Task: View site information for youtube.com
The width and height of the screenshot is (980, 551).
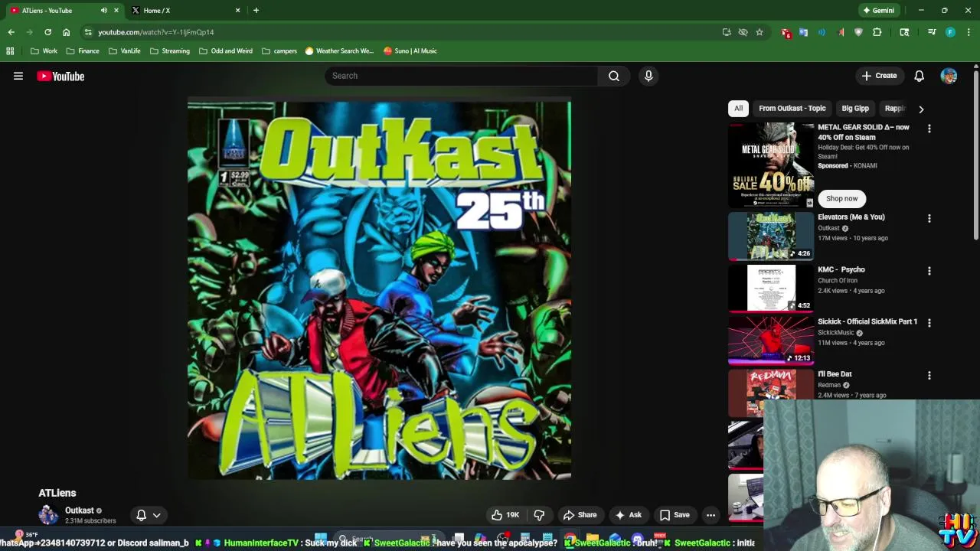Action: [88, 32]
